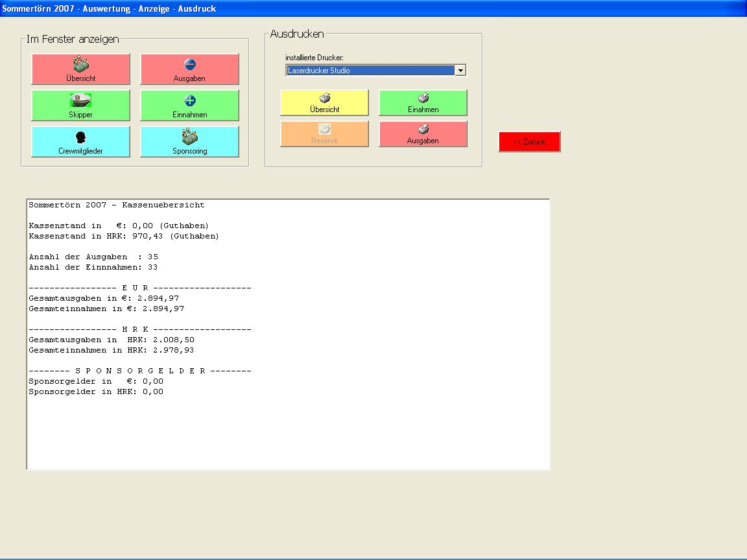Place the cursor on the Gesamtausgaben in € line
The image size is (747, 560).
(104, 298)
